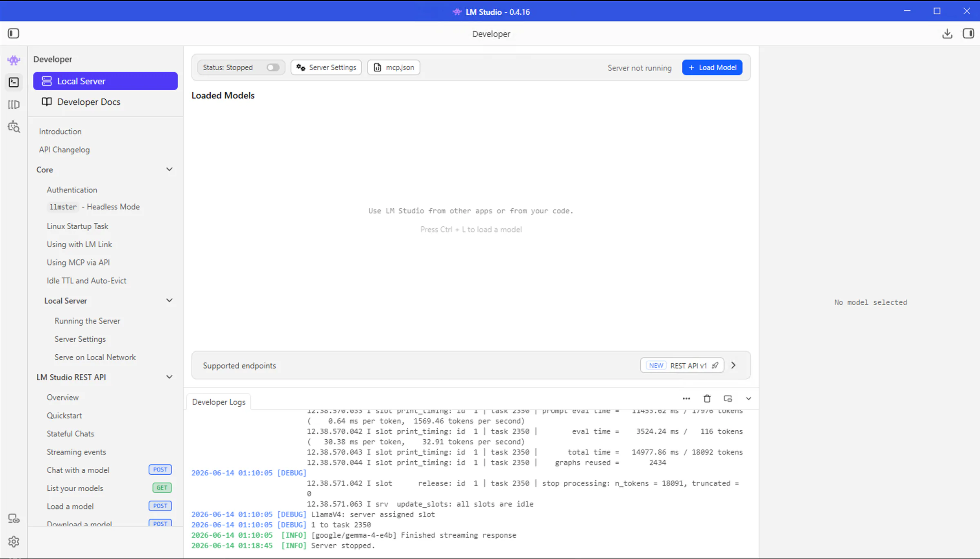980x559 pixels.
Task: Open the Linux Startup Task page
Action: click(77, 226)
